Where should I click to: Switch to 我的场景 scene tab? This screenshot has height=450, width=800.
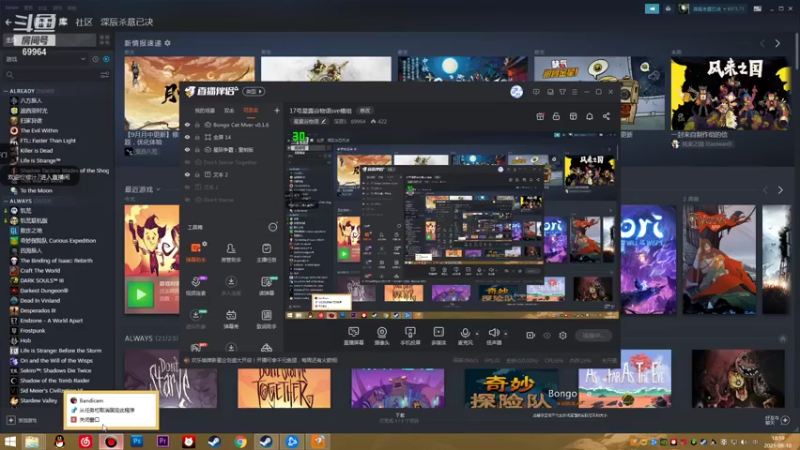[205, 110]
